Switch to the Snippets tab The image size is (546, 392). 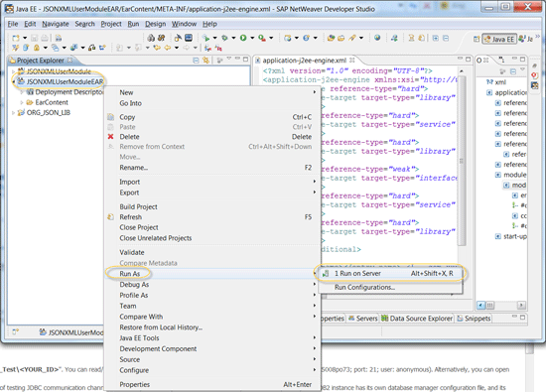pos(474,319)
